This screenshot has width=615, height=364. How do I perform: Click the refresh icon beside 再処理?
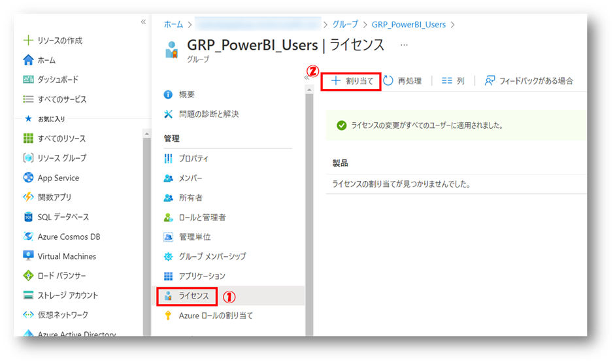388,80
